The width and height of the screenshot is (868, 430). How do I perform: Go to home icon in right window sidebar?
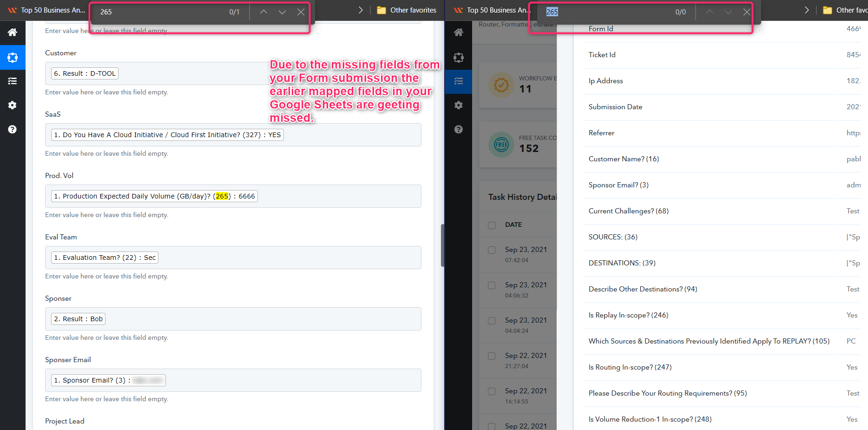tap(459, 32)
